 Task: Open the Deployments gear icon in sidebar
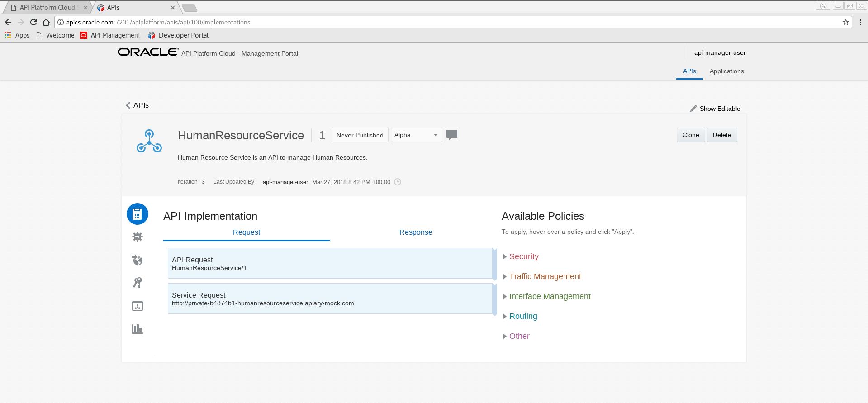tap(138, 237)
